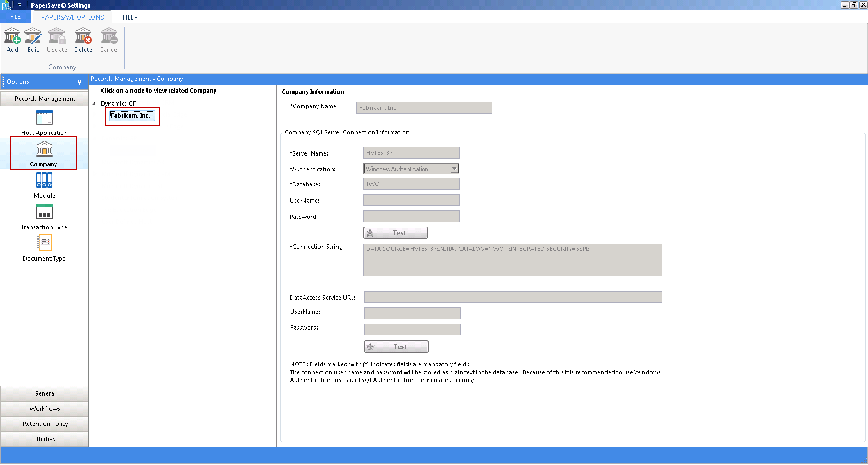This screenshot has width=868, height=465.
Task: Click the Dynamics GP tree label
Action: pyautogui.click(x=119, y=104)
